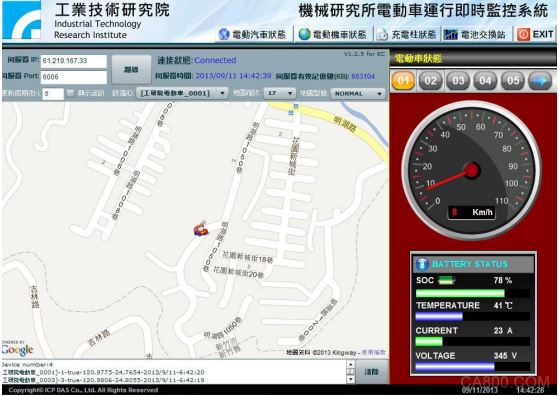Open the map type dropdown showing NORMAL
This screenshot has width=559, height=396.
tap(358, 93)
